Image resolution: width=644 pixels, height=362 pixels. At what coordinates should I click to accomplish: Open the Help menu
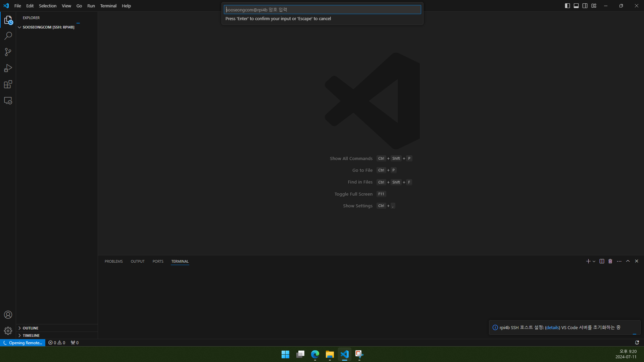(127, 6)
